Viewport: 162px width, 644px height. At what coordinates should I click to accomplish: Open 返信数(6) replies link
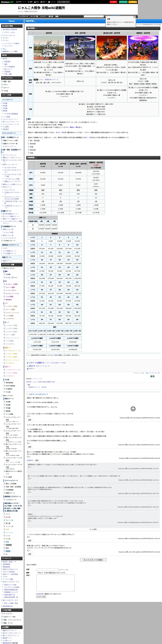tap(30, 460)
